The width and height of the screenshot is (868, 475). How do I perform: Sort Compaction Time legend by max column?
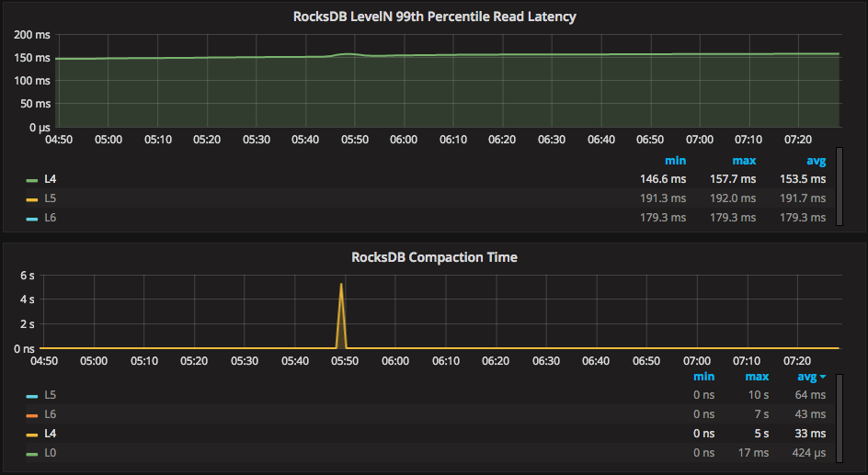click(x=757, y=377)
